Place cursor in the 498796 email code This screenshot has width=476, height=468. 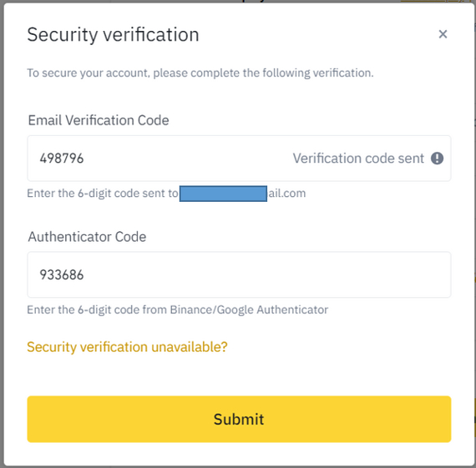pyautogui.click(x=62, y=159)
